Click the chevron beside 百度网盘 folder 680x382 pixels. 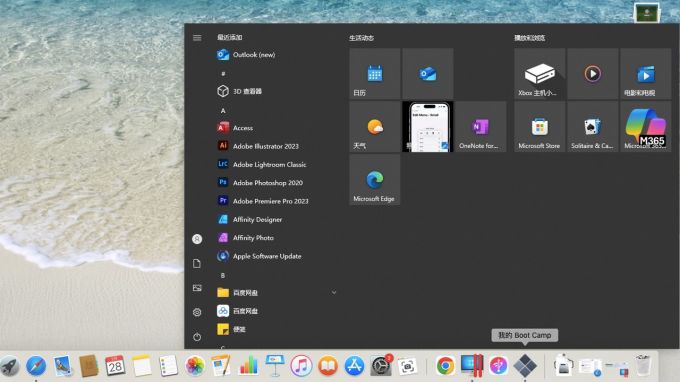pos(334,293)
